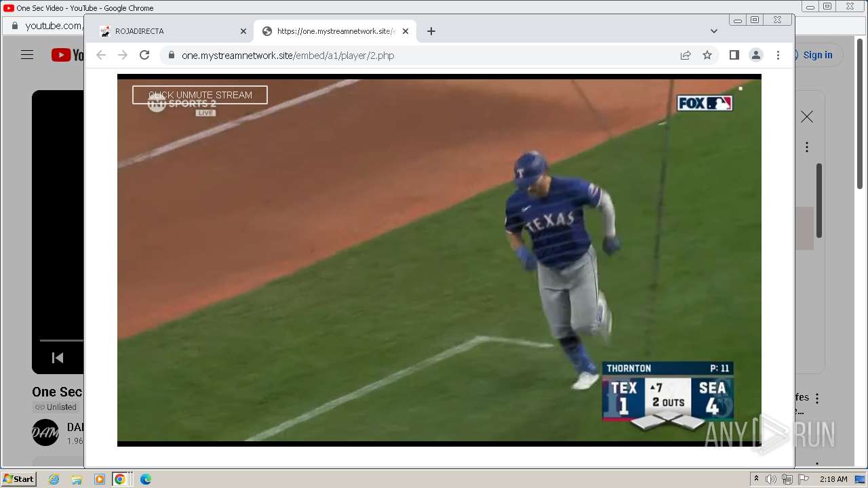
Task: Open YouTube hamburger guide menu
Action: 27,55
